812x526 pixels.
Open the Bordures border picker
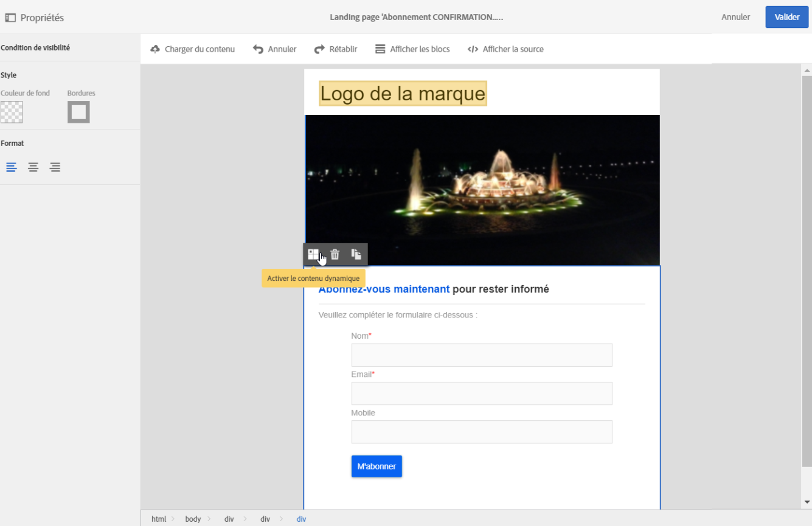tap(78, 112)
